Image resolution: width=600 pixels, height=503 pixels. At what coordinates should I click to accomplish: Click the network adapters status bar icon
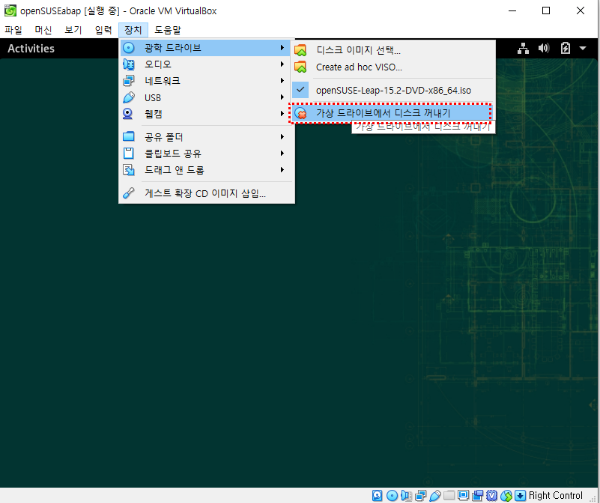[x=420, y=496]
